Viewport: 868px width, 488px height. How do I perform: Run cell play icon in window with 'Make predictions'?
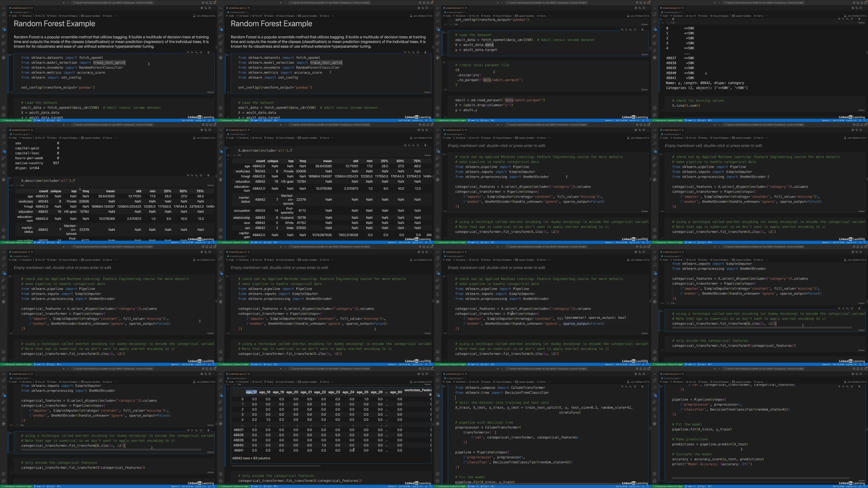click(x=661, y=386)
